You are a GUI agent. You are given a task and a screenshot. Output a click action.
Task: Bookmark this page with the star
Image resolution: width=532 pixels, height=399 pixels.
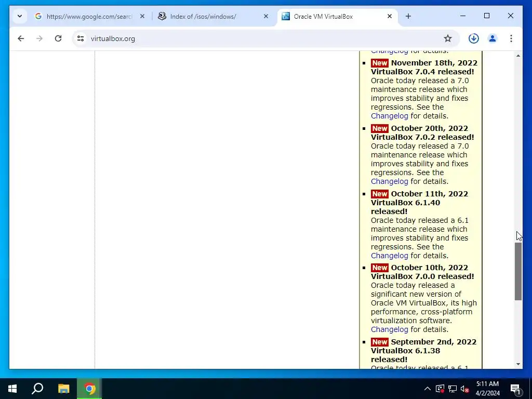pyautogui.click(x=448, y=38)
